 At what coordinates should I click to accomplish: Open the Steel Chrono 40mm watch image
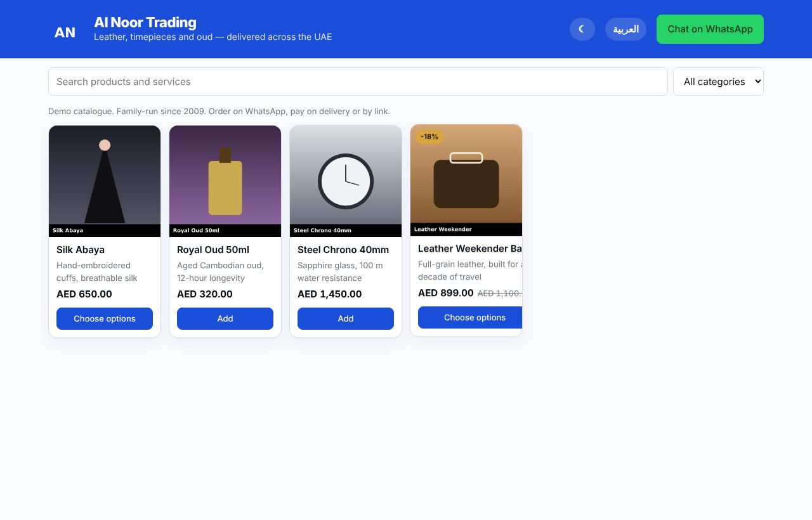tap(346, 181)
